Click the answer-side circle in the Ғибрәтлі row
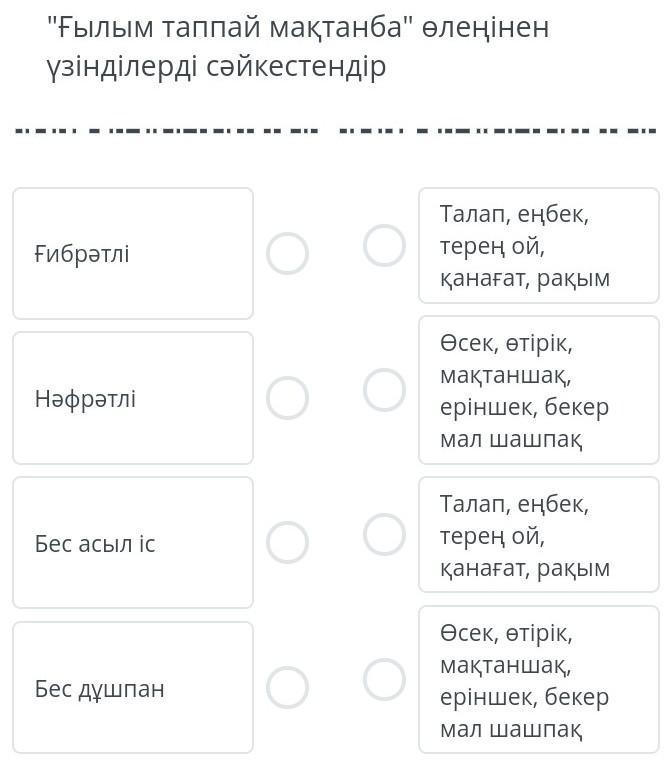 (384, 245)
